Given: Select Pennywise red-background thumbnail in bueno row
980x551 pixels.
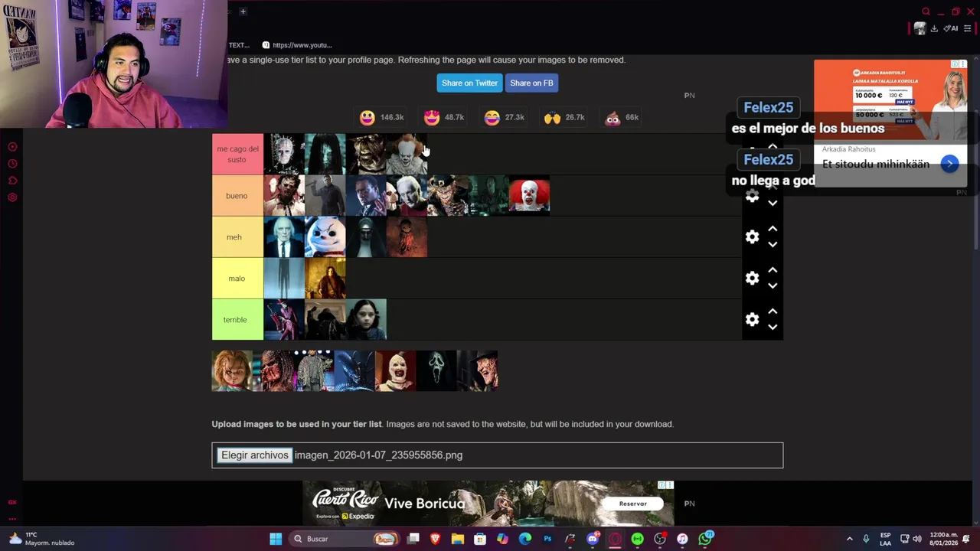Looking at the screenshot, I should 529,196.
